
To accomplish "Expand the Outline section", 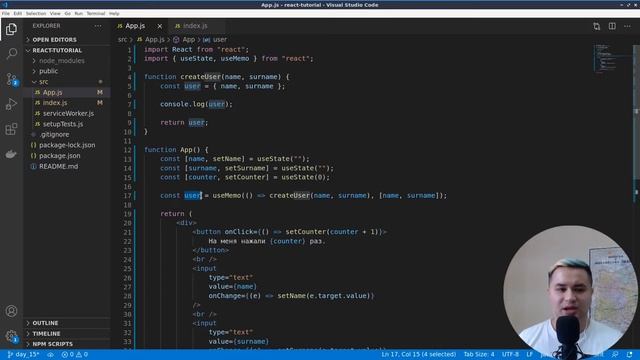I will [x=67, y=323].
